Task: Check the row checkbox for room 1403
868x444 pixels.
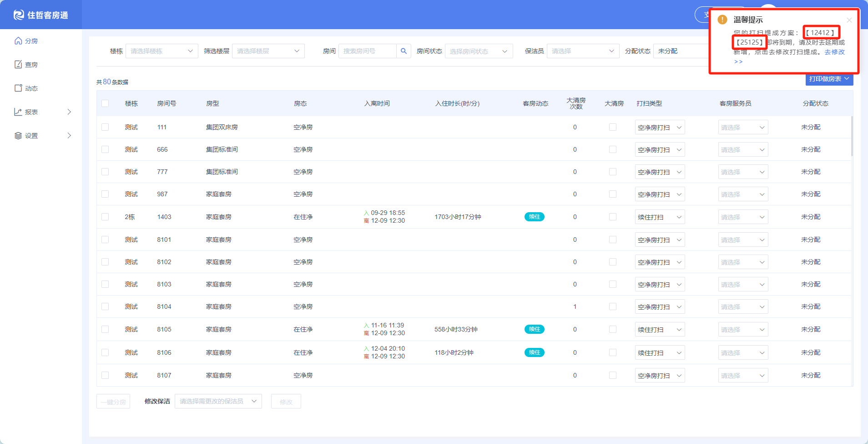Action: pyautogui.click(x=105, y=217)
